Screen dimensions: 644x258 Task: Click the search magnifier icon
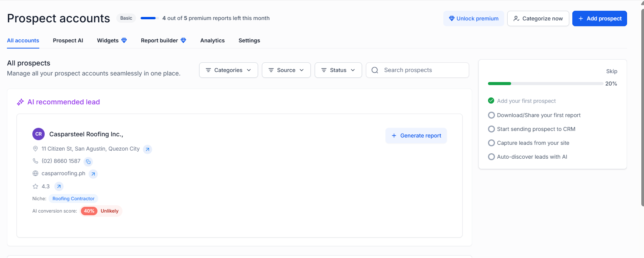pyautogui.click(x=375, y=70)
